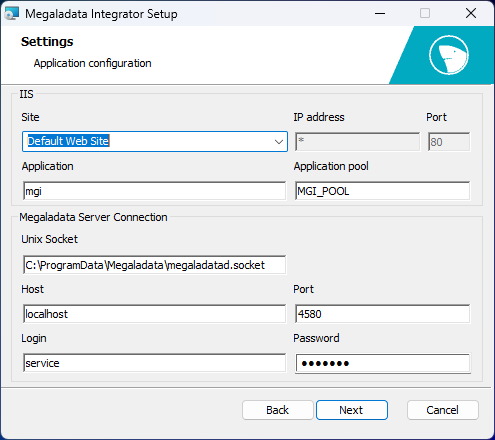Go back with the Back button
Screen dimensions: 495x440
click(278, 410)
